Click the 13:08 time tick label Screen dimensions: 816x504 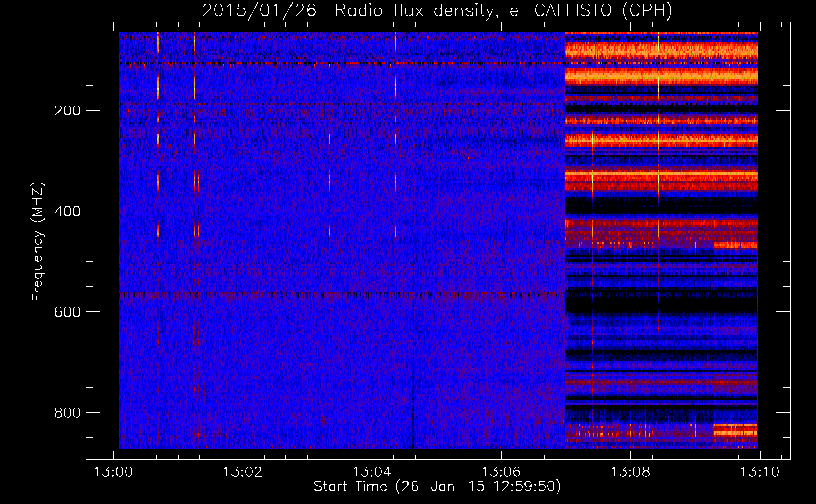pyautogui.click(x=630, y=472)
